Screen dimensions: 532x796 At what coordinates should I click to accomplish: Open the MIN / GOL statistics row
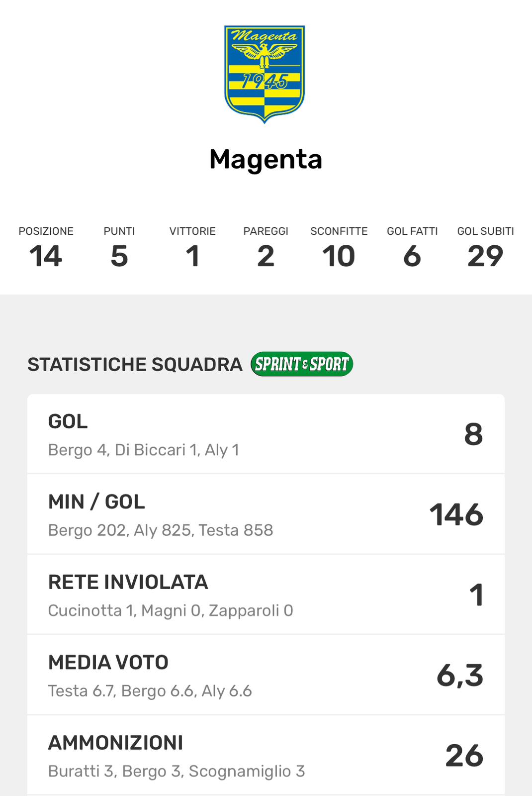(266, 514)
